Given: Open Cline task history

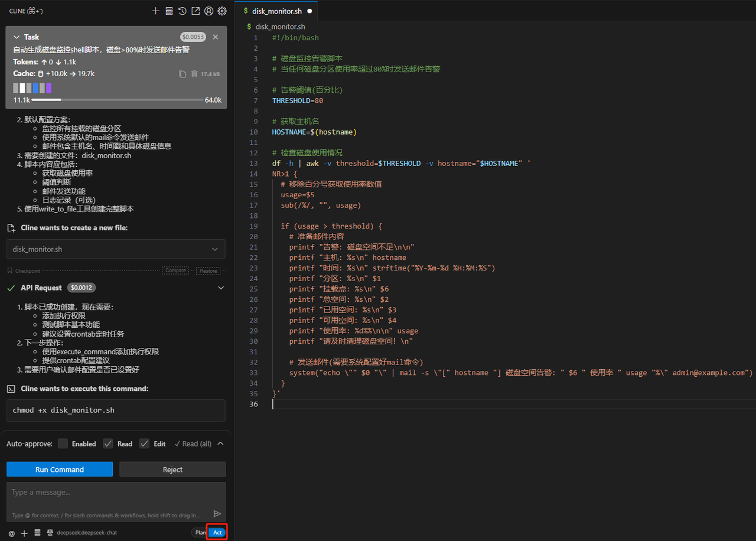Looking at the screenshot, I should point(183,11).
